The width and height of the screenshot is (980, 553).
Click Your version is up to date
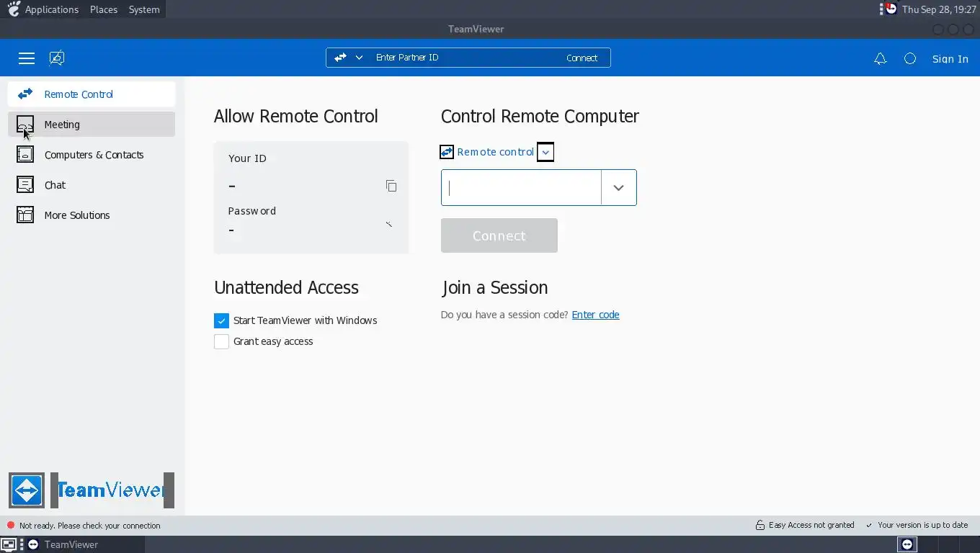[x=922, y=525]
